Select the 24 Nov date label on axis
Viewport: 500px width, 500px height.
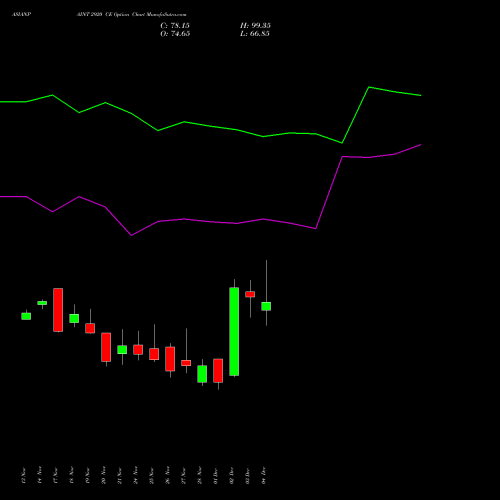click(136, 475)
